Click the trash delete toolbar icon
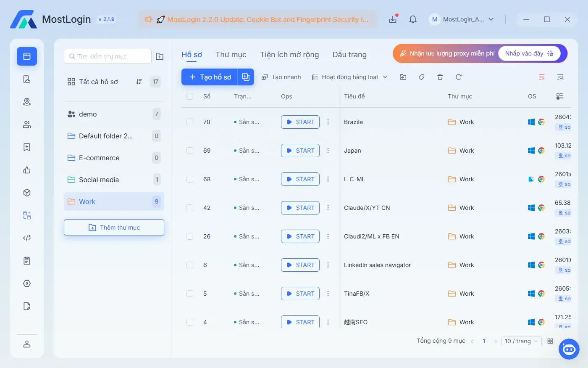This screenshot has width=588, height=368. pyautogui.click(x=440, y=77)
